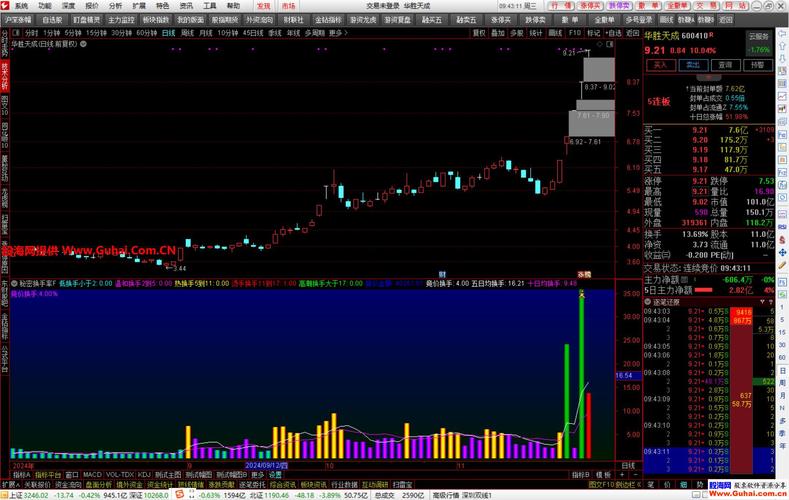Open the 分析 menu
The image size is (789, 500).
tap(115, 5)
